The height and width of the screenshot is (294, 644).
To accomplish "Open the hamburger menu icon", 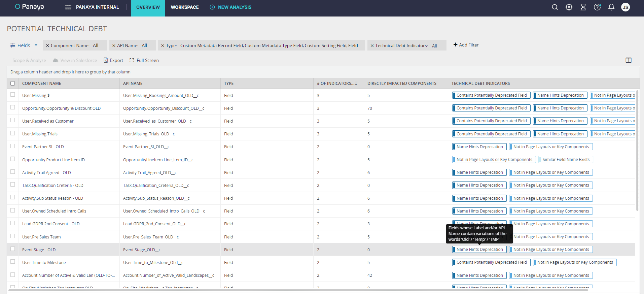I will point(68,7).
